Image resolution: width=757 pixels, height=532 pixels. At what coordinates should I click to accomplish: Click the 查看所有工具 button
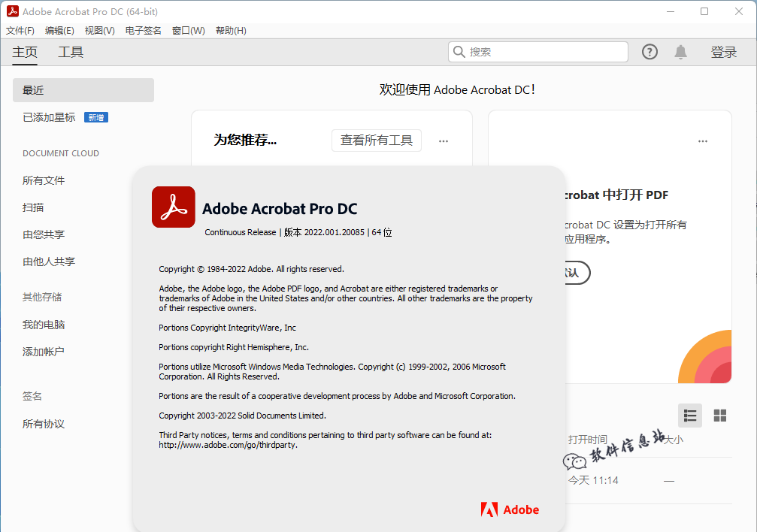377,141
